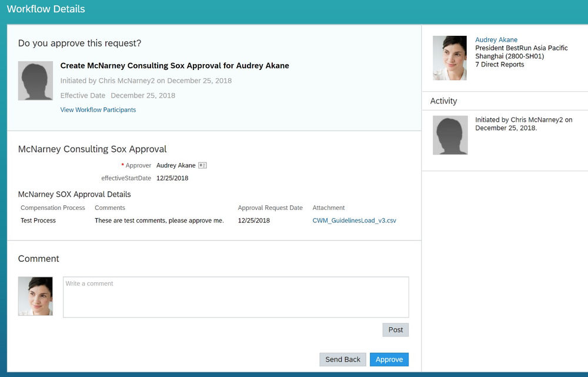Viewport: 588px width, 377px height.
Task: Download the CWM_GuidelinesLoad_v3.csv attachment
Action: point(354,220)
